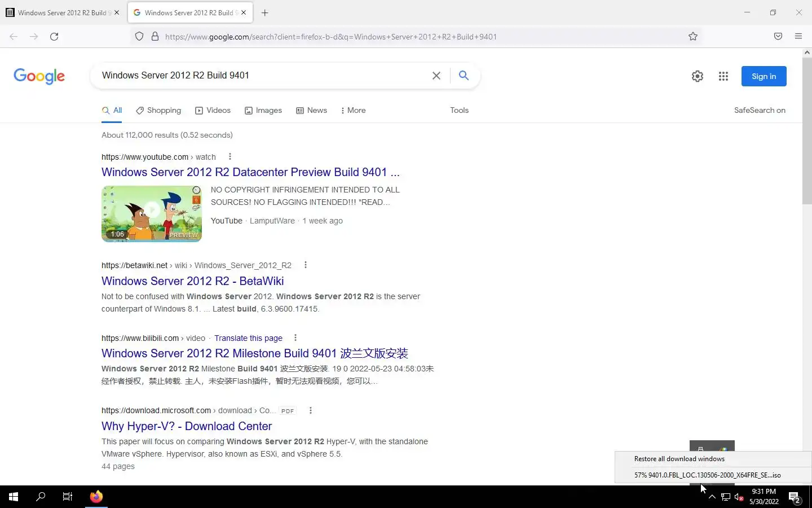The image size is (812, 508).
Task: Reload the current page
Action: [x=54, y=37]
